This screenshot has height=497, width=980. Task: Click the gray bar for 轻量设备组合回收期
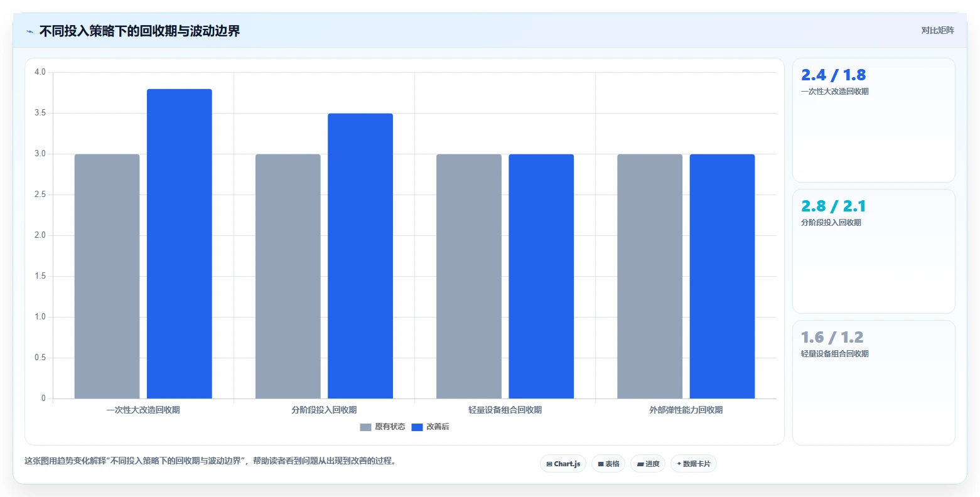click(x=469, y=276)
